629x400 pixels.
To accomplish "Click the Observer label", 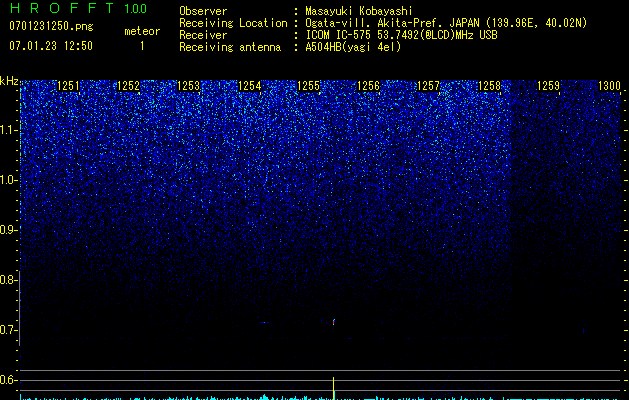I will click(x=203, y=11).
